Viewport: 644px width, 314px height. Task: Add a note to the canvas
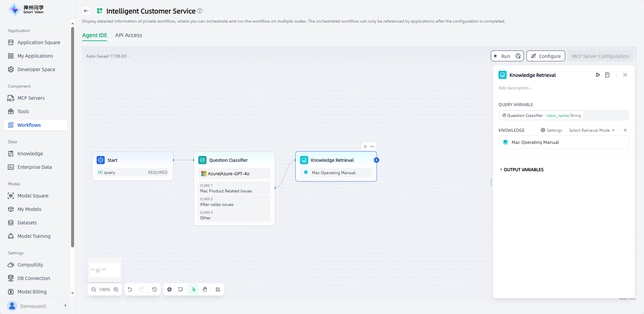pos(181,289)
